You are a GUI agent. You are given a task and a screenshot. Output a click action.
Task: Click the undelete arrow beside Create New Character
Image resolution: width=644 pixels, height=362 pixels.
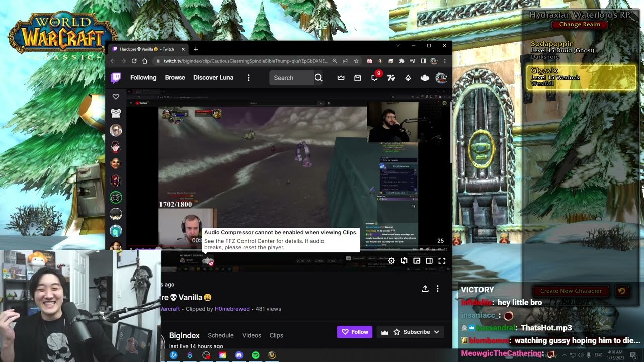click(622, 291)
